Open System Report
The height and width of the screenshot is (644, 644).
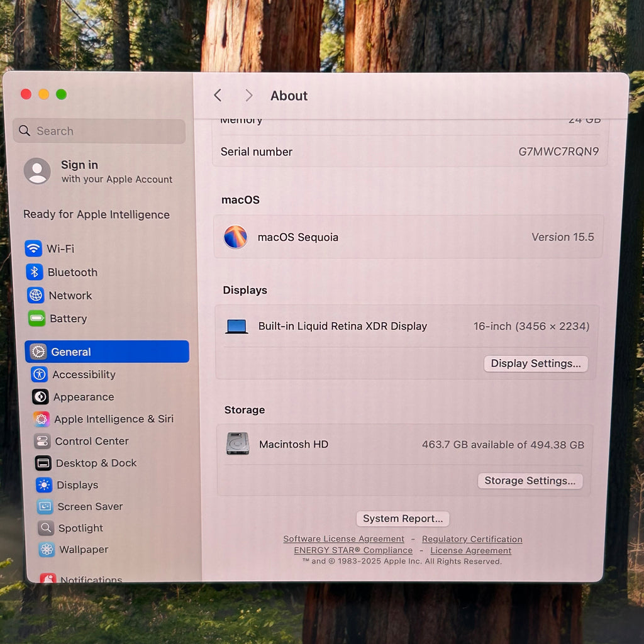[x=402, y=518]
